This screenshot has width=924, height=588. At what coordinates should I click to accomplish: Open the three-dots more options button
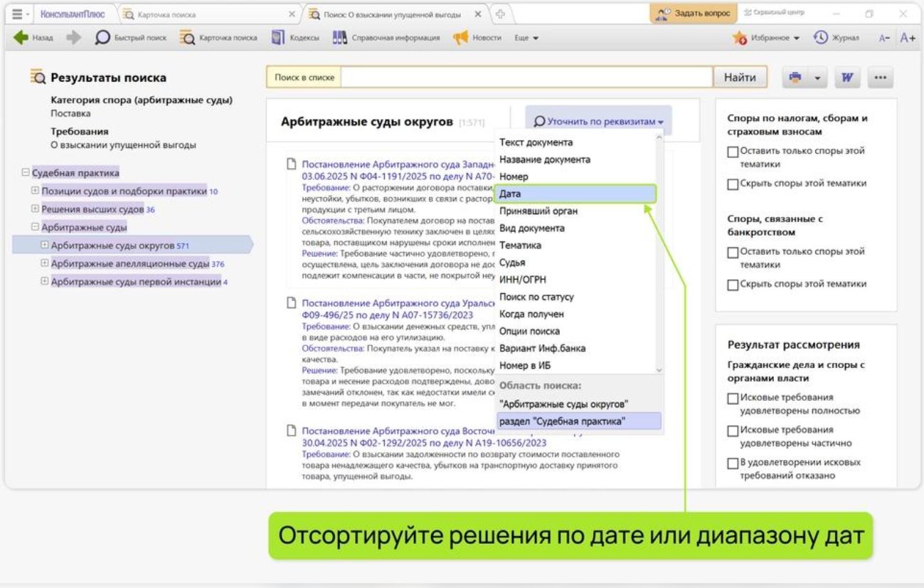[x=881, y=78]
